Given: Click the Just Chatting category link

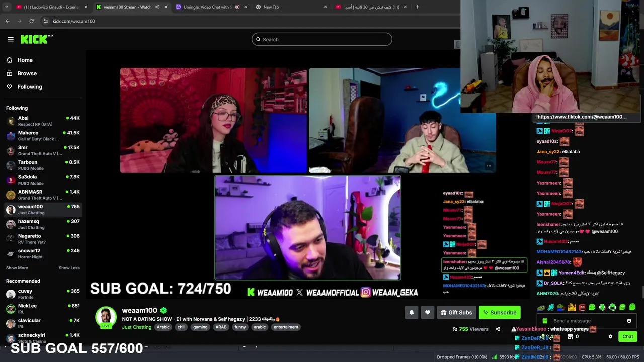Looking at the screenshot, I should pos(136,327).
